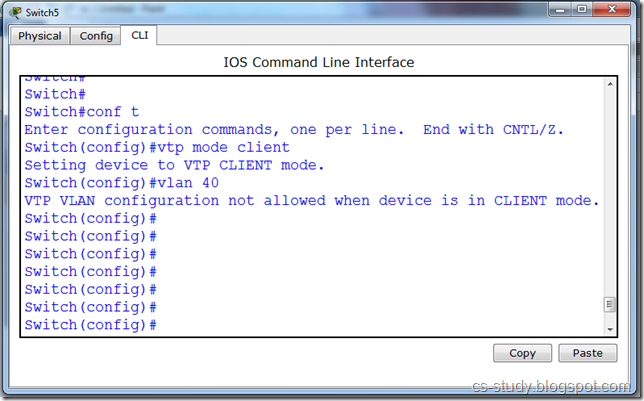This screenshot has height=401, width=644.
Task: Maximize the Switch5 window
Action: [x=581, y=12]
